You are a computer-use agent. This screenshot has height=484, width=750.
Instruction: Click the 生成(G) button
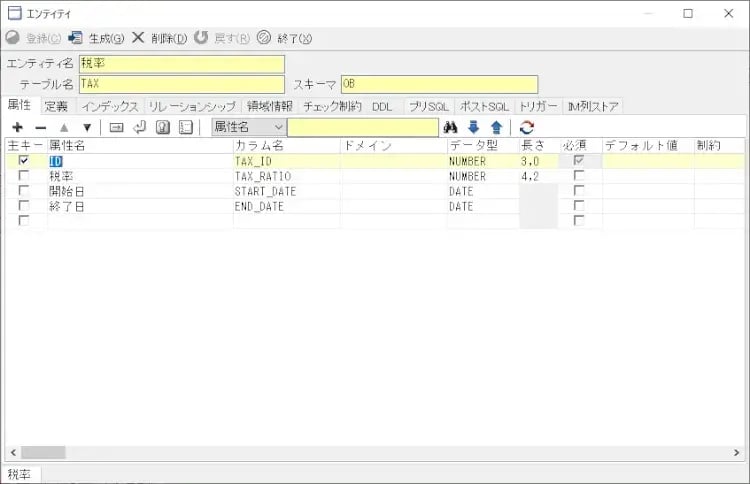[95, 38]
